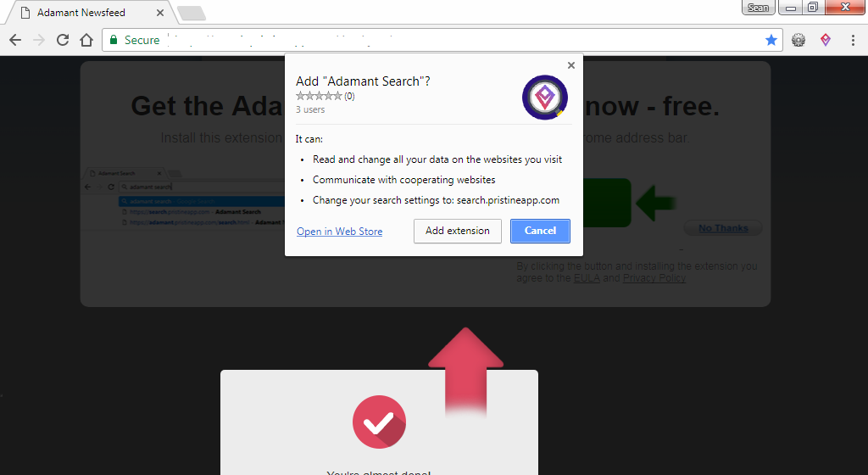Close the Adamant Newsfeed tab
The height and width of the screenshot is (475, 868).
160,12
